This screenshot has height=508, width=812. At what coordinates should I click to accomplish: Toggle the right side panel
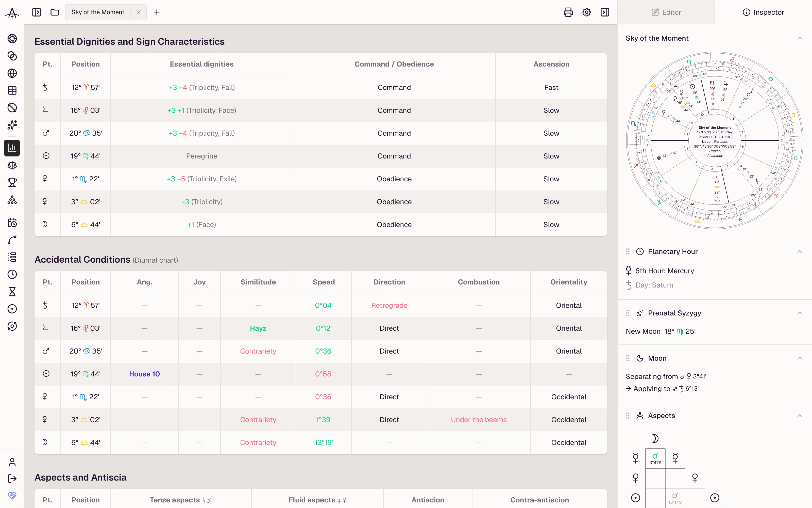605,12
